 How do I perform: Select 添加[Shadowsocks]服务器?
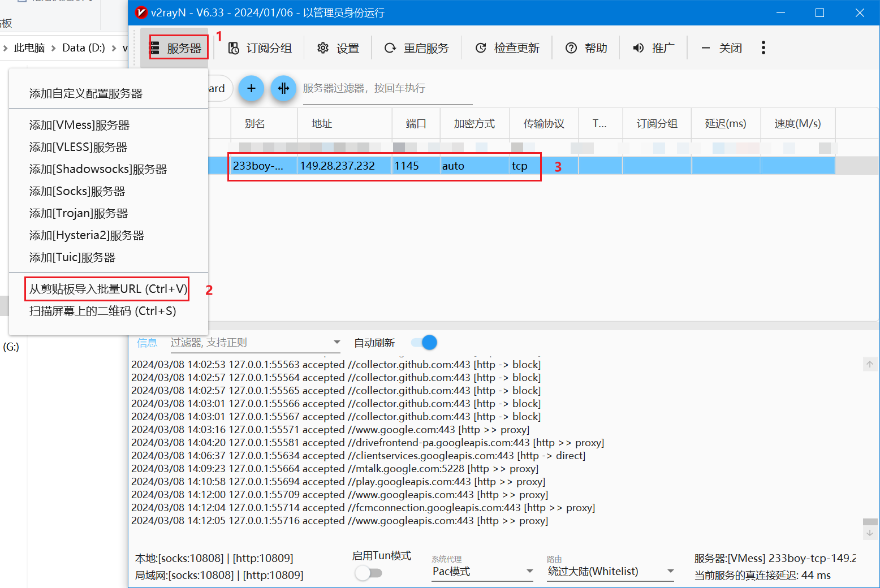[109, 169]
